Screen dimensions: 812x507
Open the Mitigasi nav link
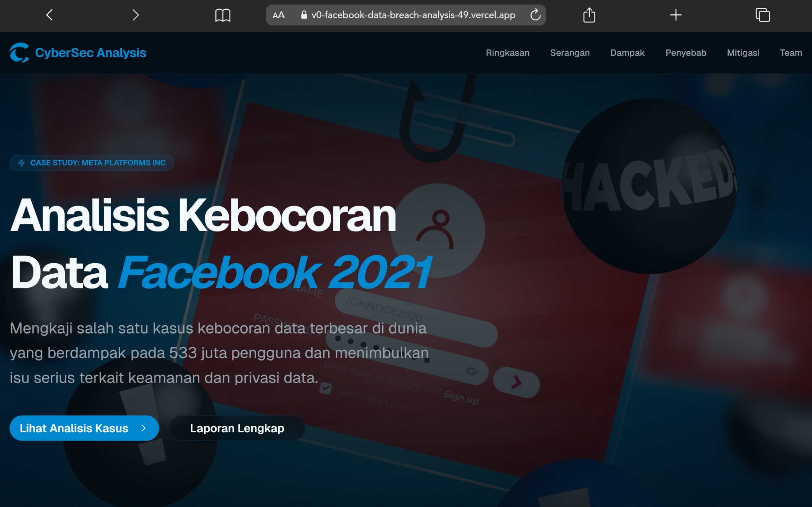tap(743, 53)
